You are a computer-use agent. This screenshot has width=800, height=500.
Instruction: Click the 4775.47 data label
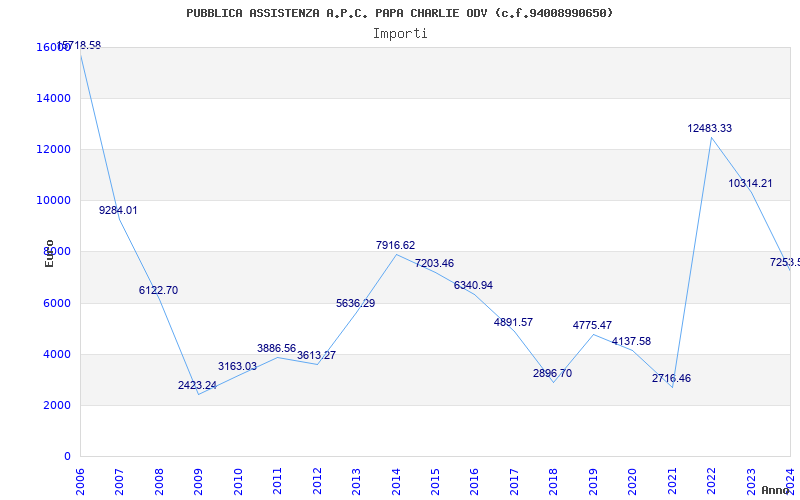(x=592, y=325)
